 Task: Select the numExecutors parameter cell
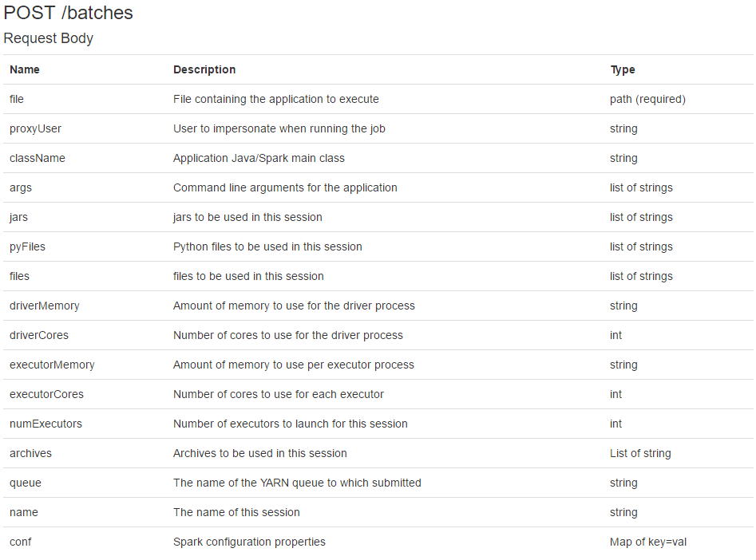click(x=46, y=424)
